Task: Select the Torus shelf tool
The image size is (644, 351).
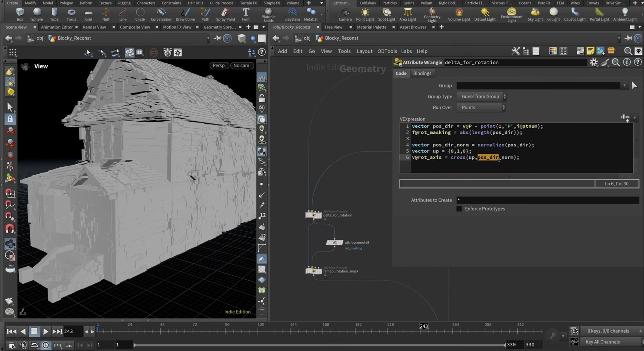Action: (x=71, y=15)
